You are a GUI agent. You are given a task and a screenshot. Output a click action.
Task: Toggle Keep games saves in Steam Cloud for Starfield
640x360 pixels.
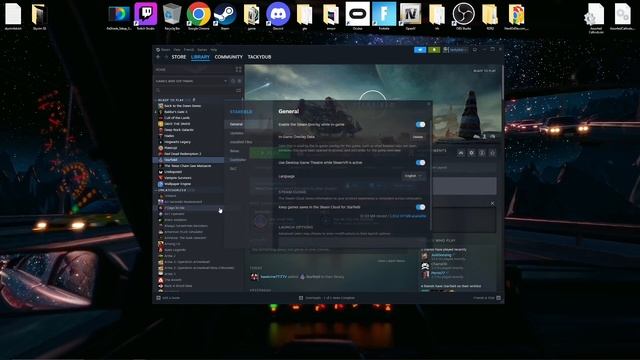click(420, 207)
